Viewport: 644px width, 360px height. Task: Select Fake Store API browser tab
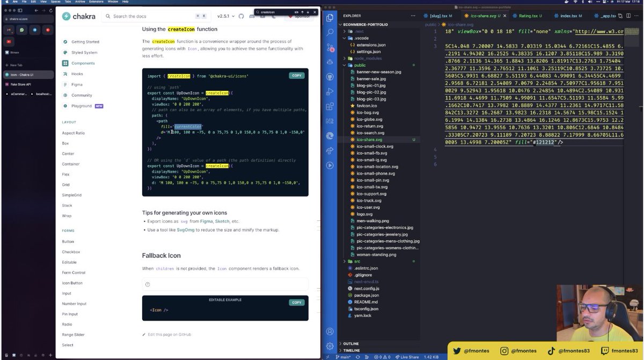pyautogui.click(x=28, y=84)
